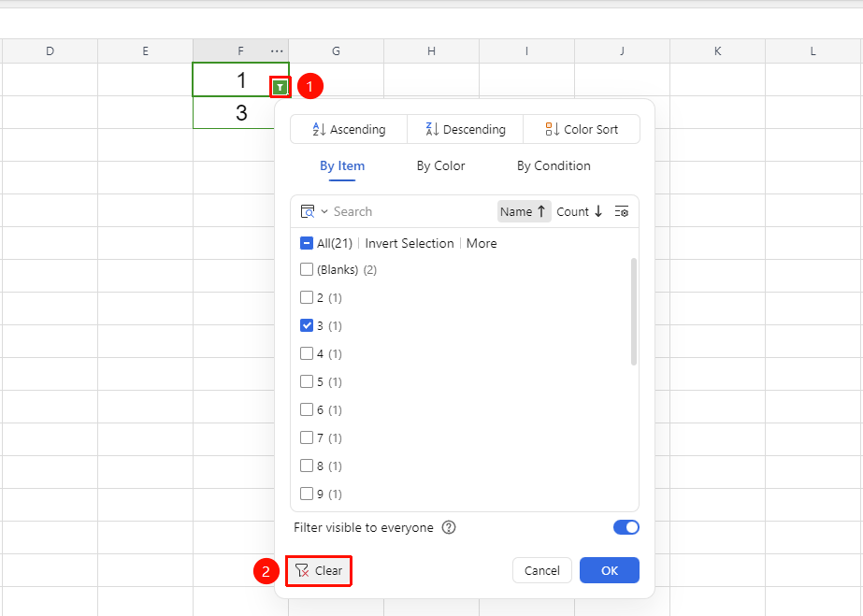Viewport: 863px width, 616px height.
Task: Switch to By Condition tab
Action: tap(554, 166)
